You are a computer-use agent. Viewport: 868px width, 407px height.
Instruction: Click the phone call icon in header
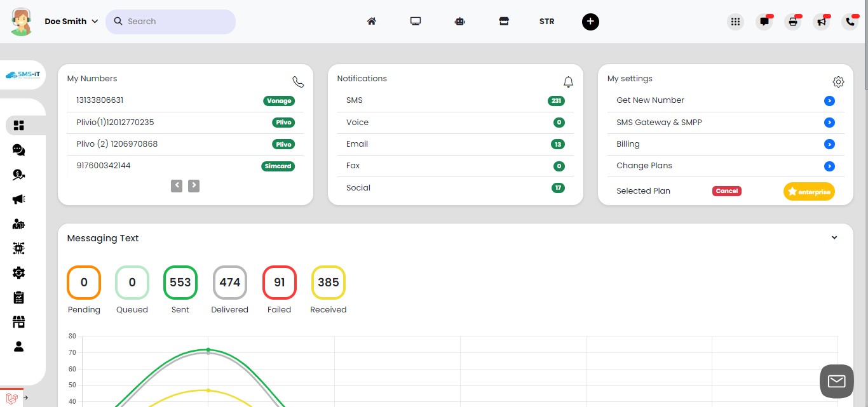point(850,22)
